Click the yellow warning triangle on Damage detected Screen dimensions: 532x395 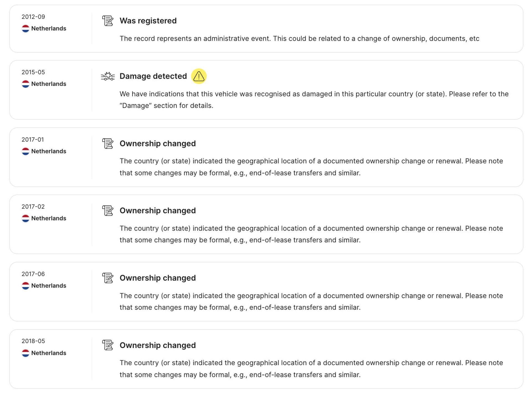click(199, 76)
